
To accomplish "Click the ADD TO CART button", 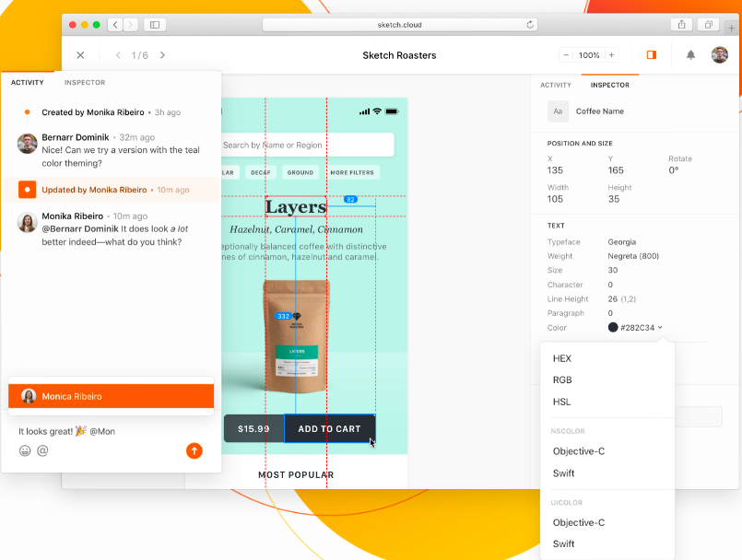I will pyautogui.click(x=330, y=428).
